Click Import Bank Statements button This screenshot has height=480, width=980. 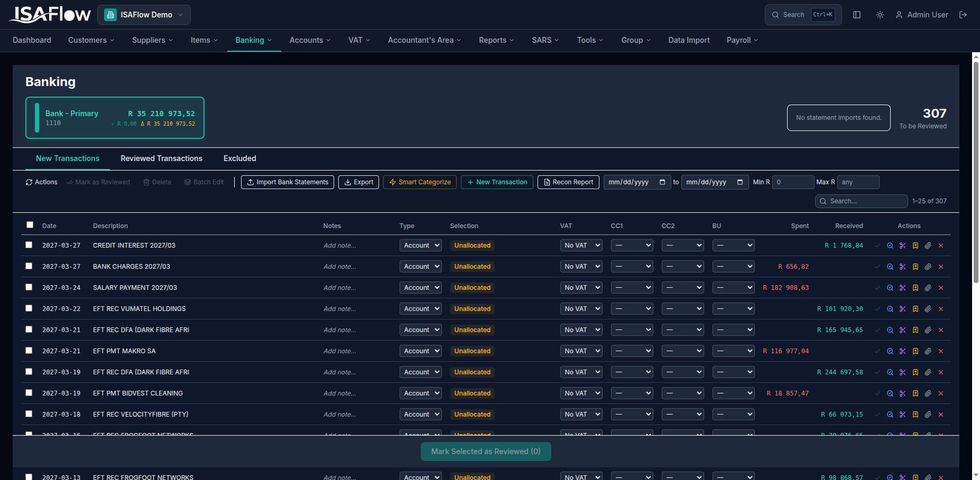click(288, 182)
